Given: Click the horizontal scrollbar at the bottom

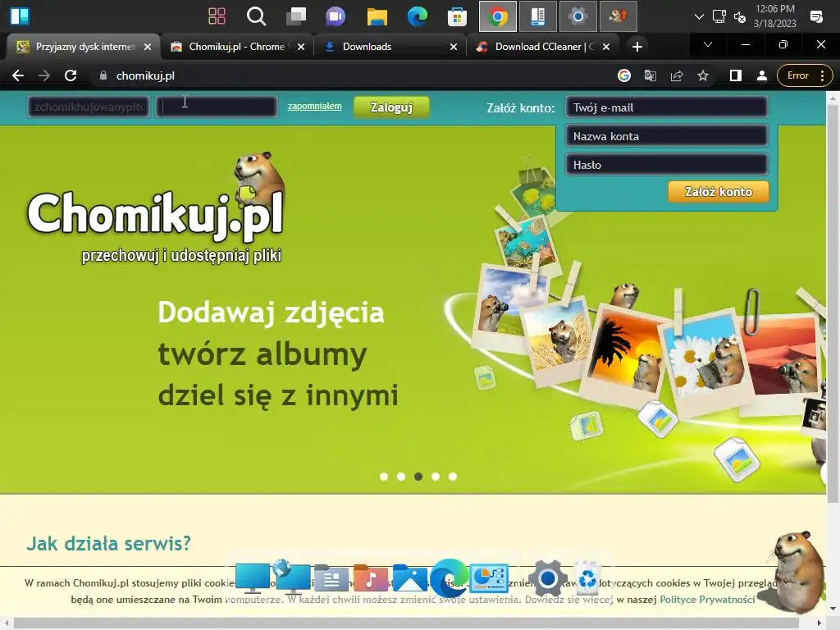Looking at the screenshot, I should [405, 623].
